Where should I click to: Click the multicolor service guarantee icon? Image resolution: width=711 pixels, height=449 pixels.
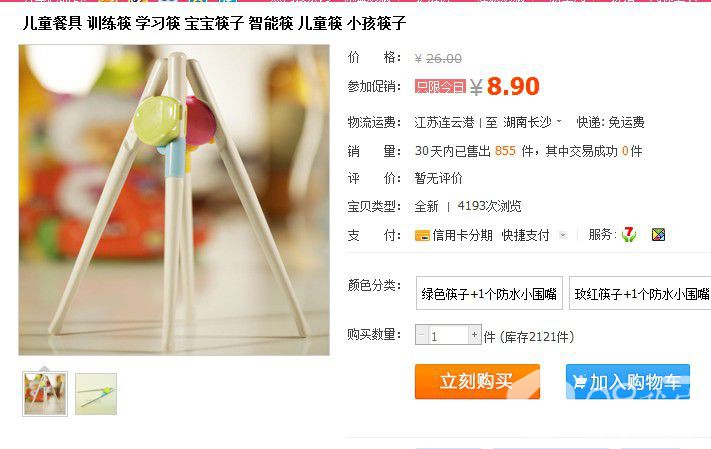point(658,234)
